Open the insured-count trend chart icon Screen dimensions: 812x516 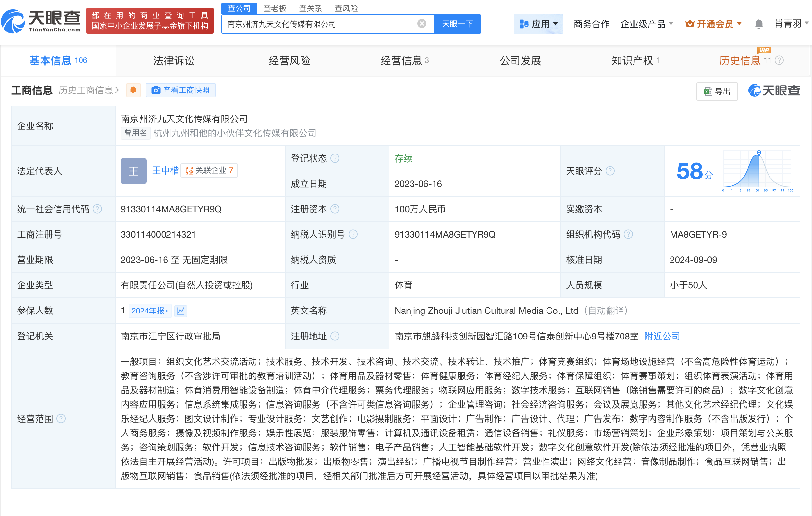click(180, 311)
